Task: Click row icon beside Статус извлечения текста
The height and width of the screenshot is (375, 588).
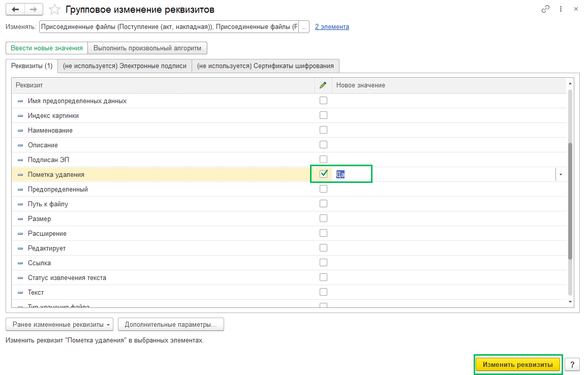Action: pos(20,278)
